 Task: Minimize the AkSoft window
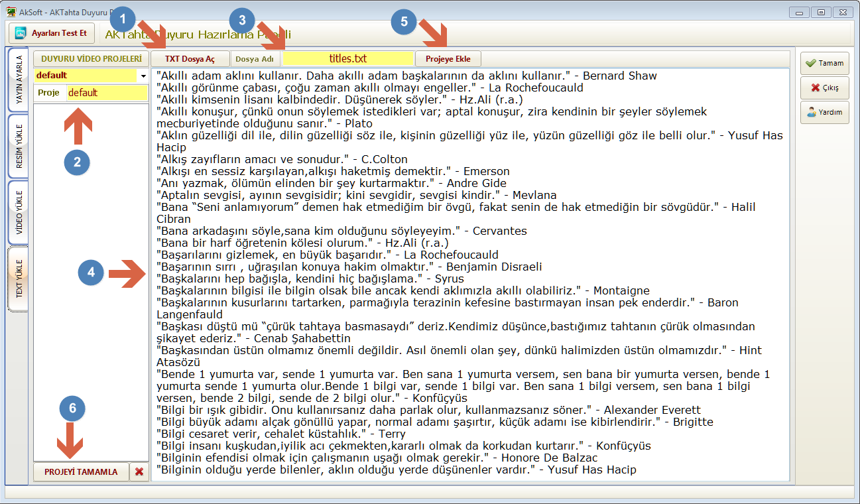tap(800, 11)
